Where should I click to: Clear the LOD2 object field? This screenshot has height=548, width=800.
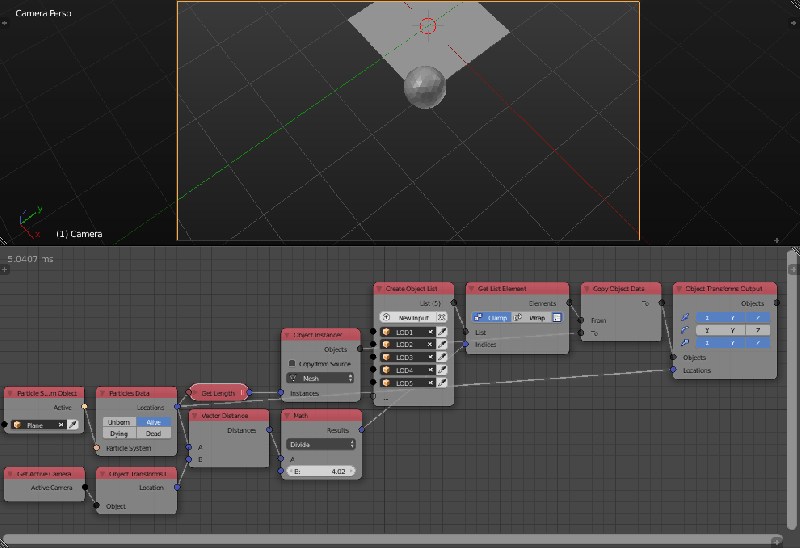point(431,344)
